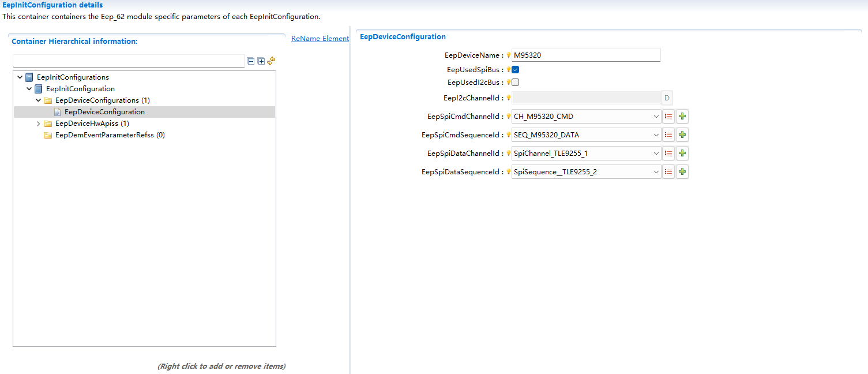The width and height of the screenshot is (868, 374).
Task: Select the EepInitConfigurations root node
Action: point(73,77)
